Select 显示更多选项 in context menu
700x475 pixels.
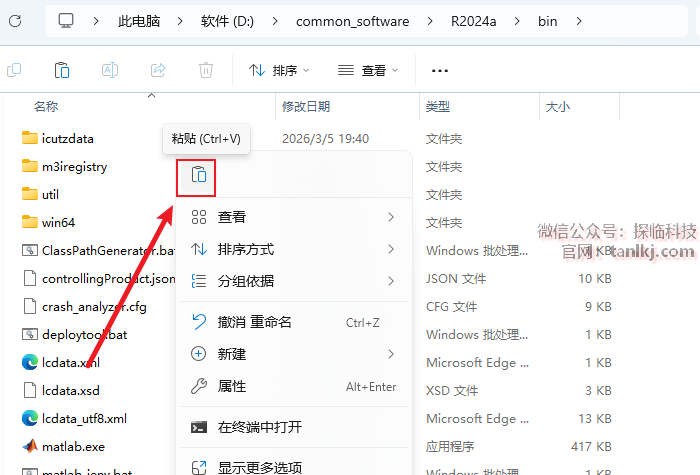point(294,467)
